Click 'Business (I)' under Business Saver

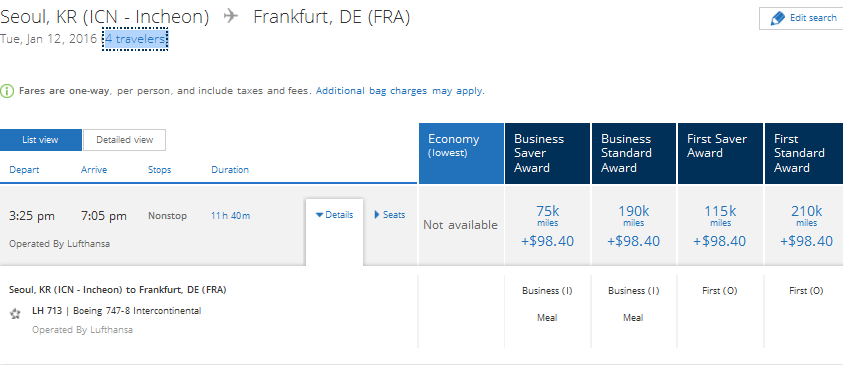tap(547, 291)
